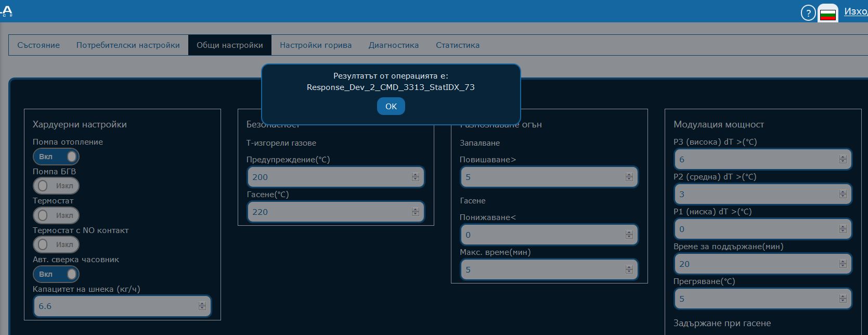Switch to Потребителски настройки tab

pyautogui.click(x=128, y=45)
